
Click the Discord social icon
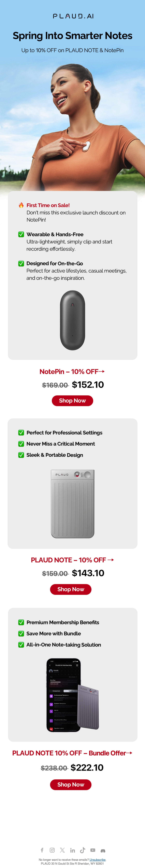pos(103,851)
